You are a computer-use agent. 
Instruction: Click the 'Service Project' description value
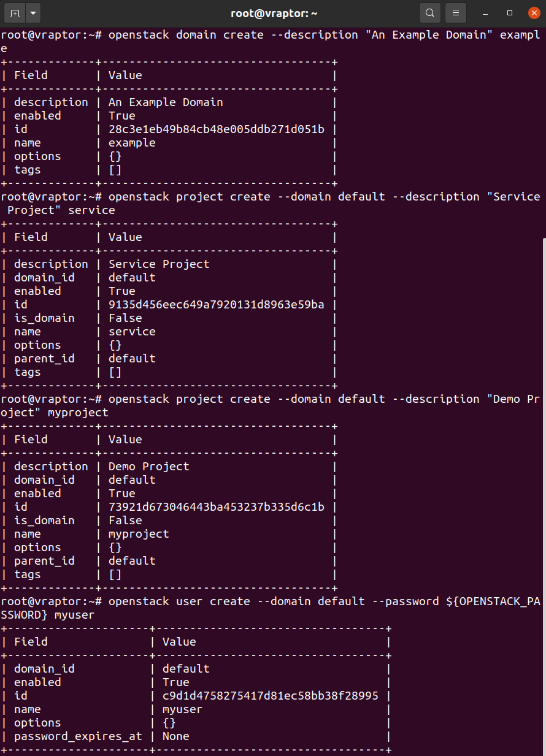pos(159,264)
